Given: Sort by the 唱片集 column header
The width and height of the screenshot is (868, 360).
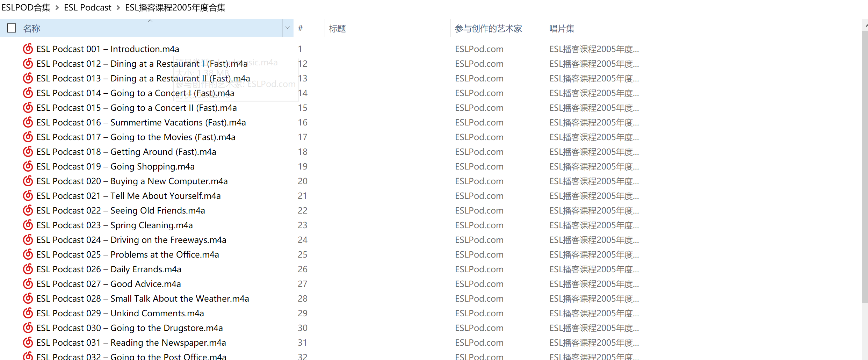Looking at the screenshot, I should [562, 29].
